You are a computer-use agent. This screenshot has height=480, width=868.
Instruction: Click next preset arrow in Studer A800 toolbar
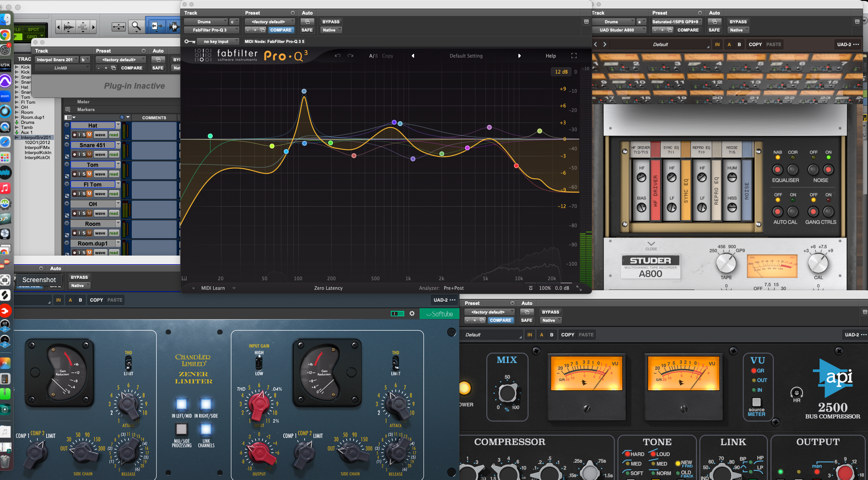[605, 44]
